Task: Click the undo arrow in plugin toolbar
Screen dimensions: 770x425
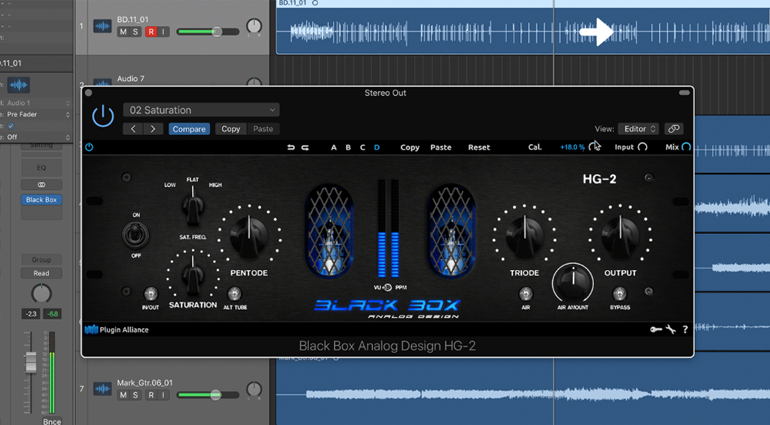Action: 291,147
